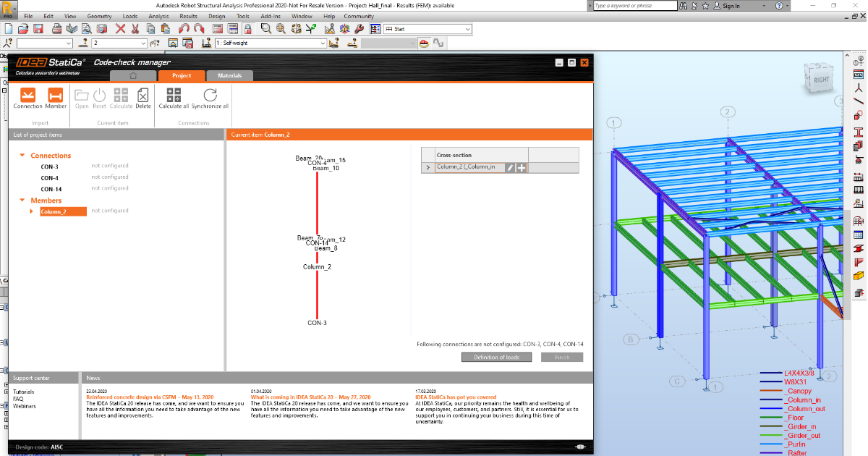Delete the current item
Screen dimensions: 868x456
pos(143,96)
